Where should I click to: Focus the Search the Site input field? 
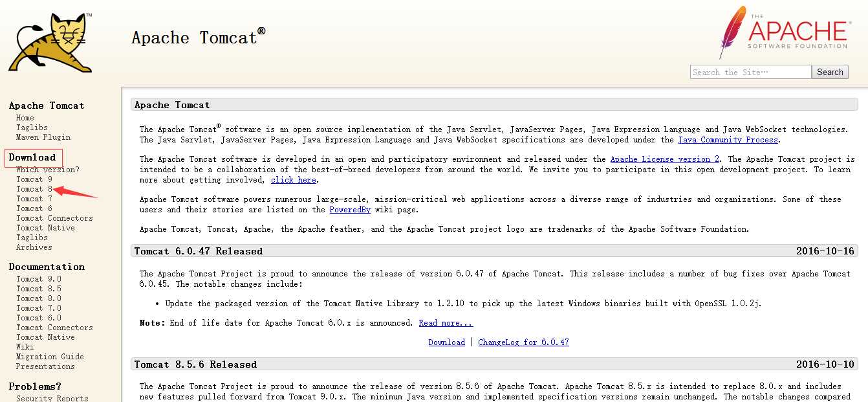[x=750, y=72]
